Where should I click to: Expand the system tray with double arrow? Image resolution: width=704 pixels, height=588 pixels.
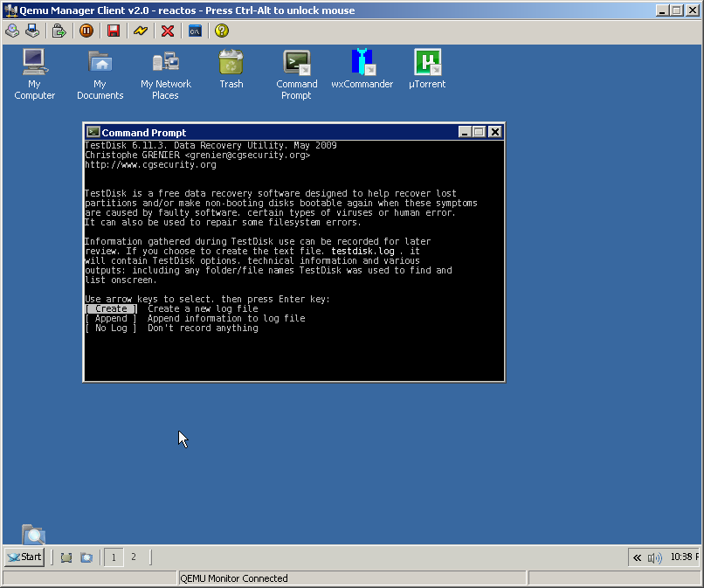638,557
